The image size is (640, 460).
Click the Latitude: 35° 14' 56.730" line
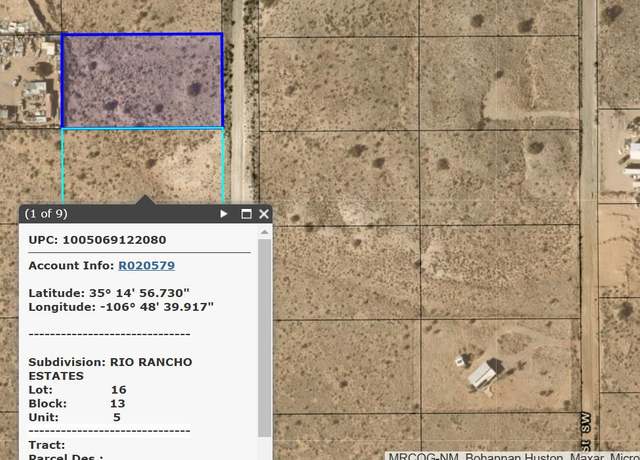coord(109,293)
